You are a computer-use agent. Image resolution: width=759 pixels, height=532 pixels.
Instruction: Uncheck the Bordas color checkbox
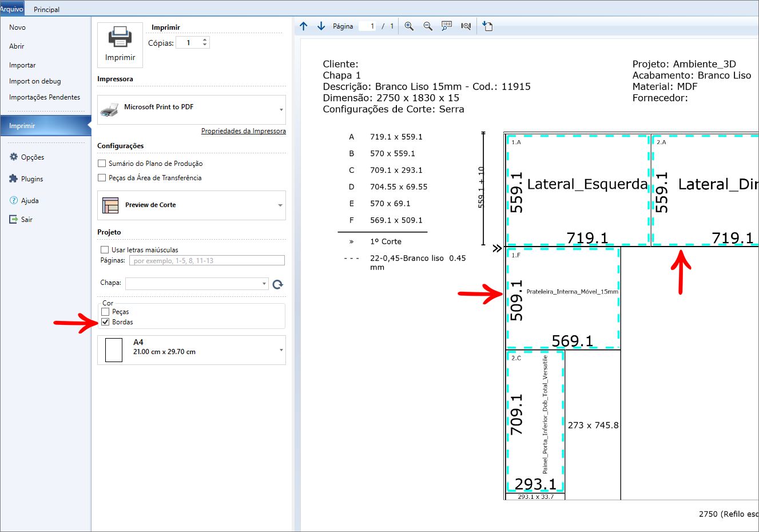pyautogui.click(x=105, y=322)
